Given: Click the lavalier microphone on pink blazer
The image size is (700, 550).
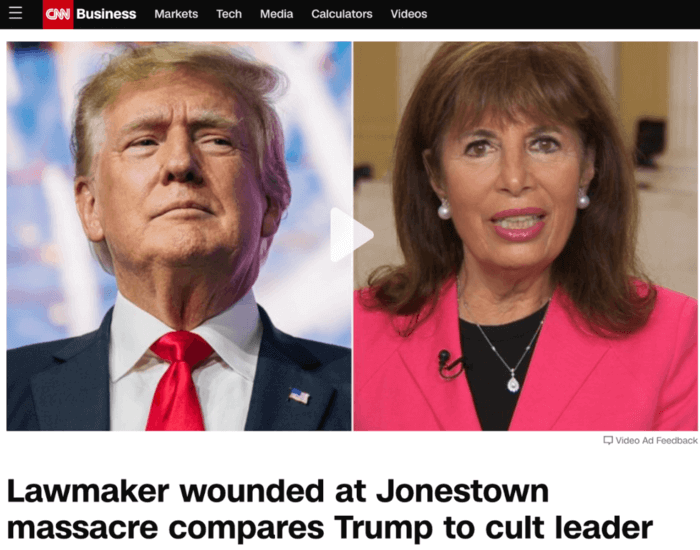Looking at the screenshot, I should tap(450, 364).
